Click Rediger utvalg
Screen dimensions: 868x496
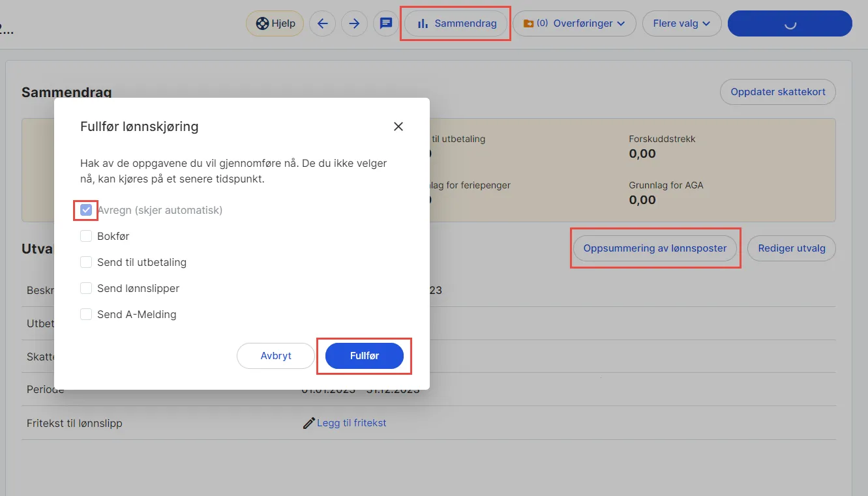coord(791,248)
